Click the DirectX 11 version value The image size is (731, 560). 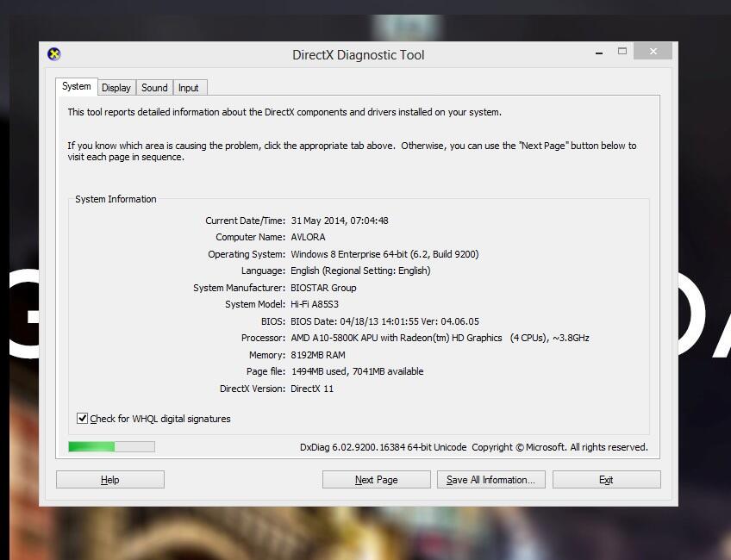pos(312,388)
